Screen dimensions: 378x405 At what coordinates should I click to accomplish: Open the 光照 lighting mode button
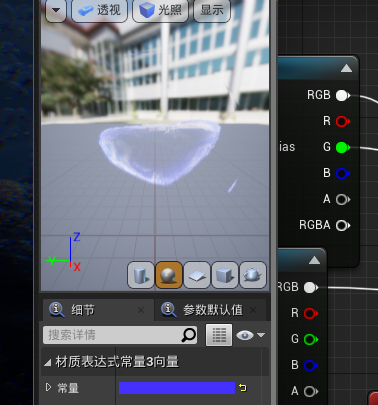[161, 10]
